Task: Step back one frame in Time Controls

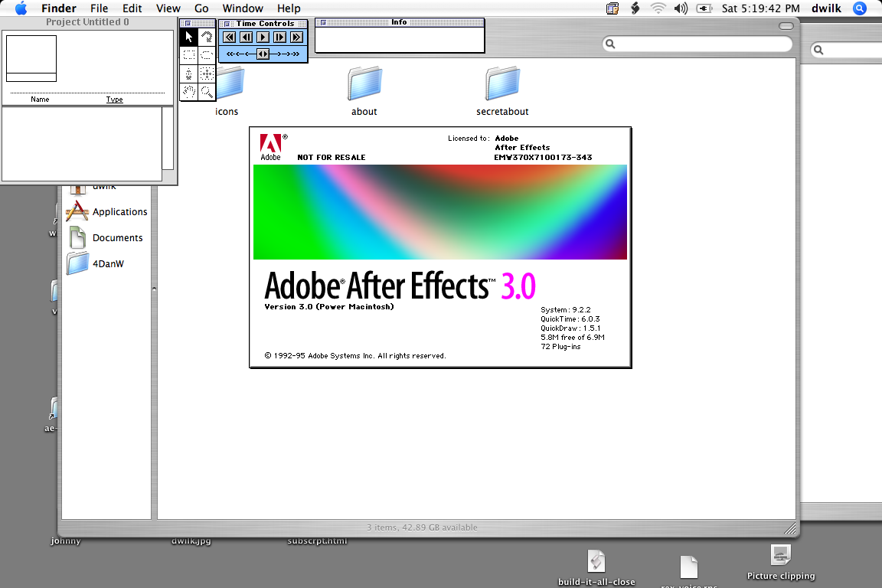Action: [x=247, y=38]
